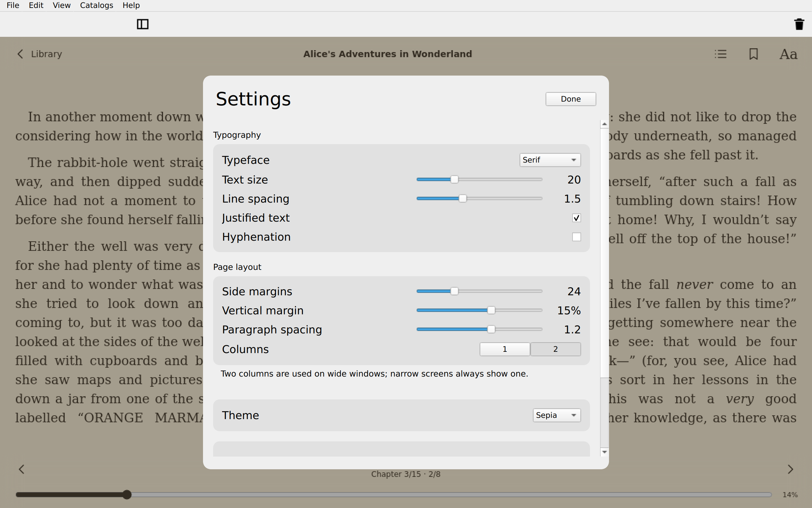Select 2 columns layout
The height and width of the screenshot is (508, 812).
pyautogui.click(x=556, y=349)
